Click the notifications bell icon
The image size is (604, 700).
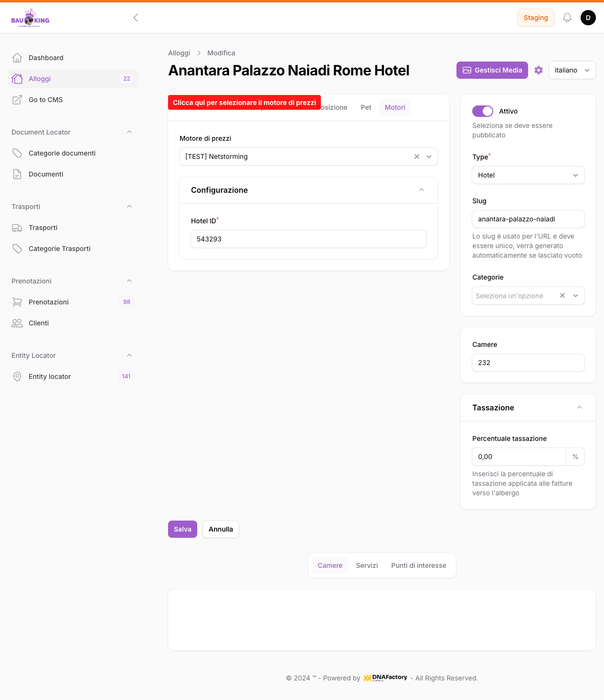point(567,18)
